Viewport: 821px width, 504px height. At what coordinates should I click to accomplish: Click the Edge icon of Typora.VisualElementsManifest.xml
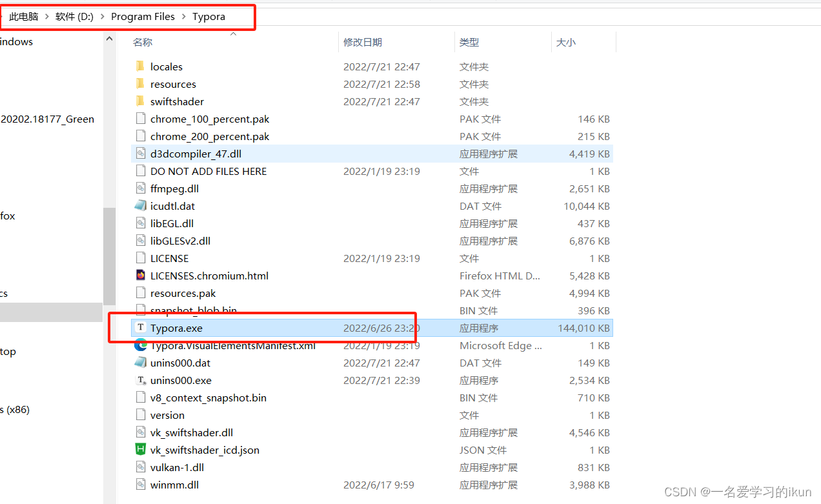[140, 345]
